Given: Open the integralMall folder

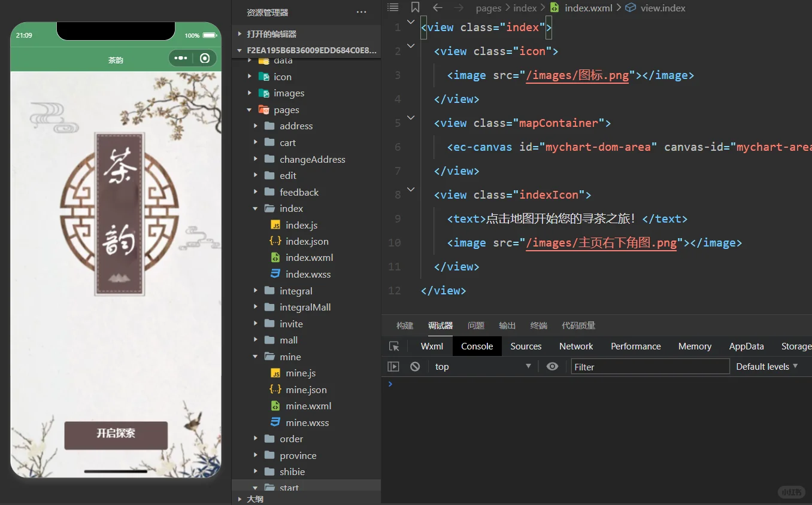Looking at the screenshot, I should pyautogui.click(x=305, y=308).
